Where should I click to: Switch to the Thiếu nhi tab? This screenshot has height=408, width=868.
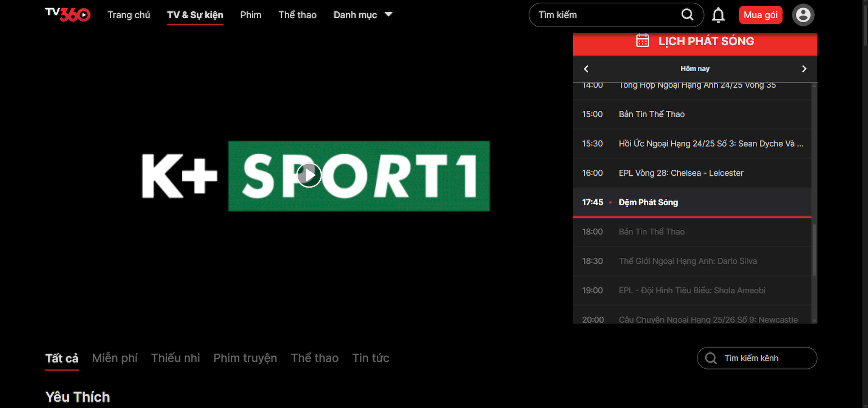pyautogui.click(x=175, y=358)
